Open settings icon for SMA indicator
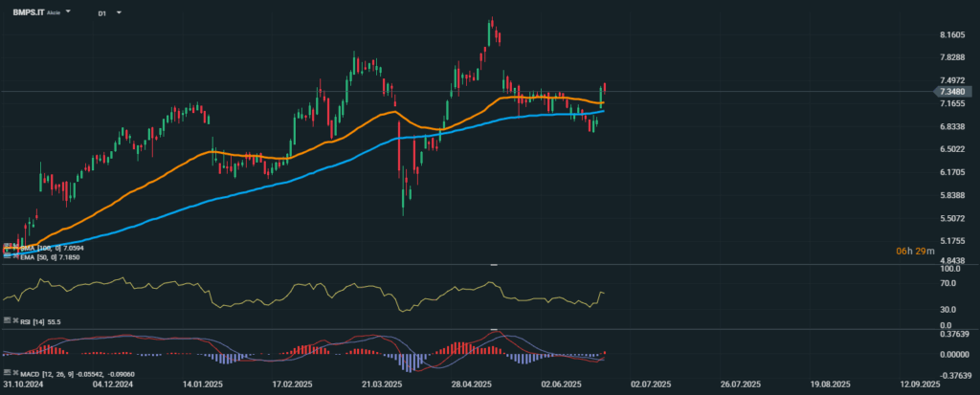The height and width of the screenshot is (395, 980). (7, 248)
